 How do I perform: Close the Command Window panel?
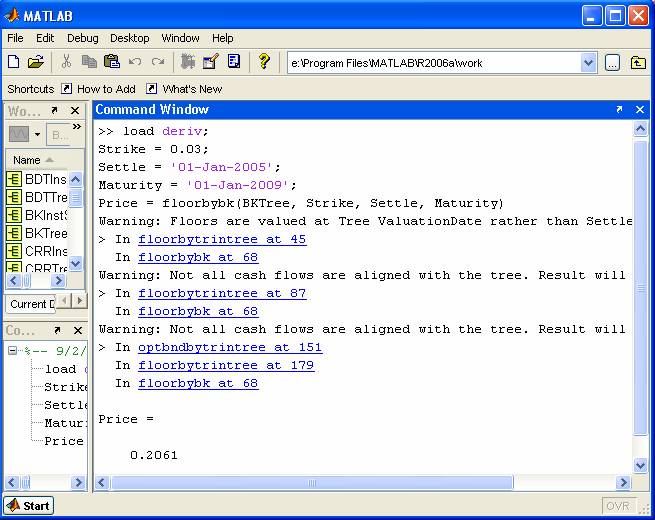pos(640,109)
